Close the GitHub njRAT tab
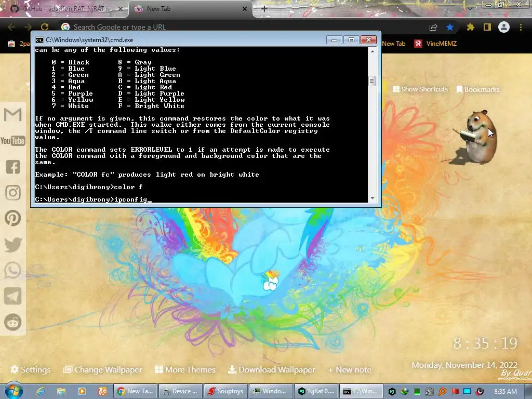The height and width of the screenshot is (399, 532). pos(120,9)
